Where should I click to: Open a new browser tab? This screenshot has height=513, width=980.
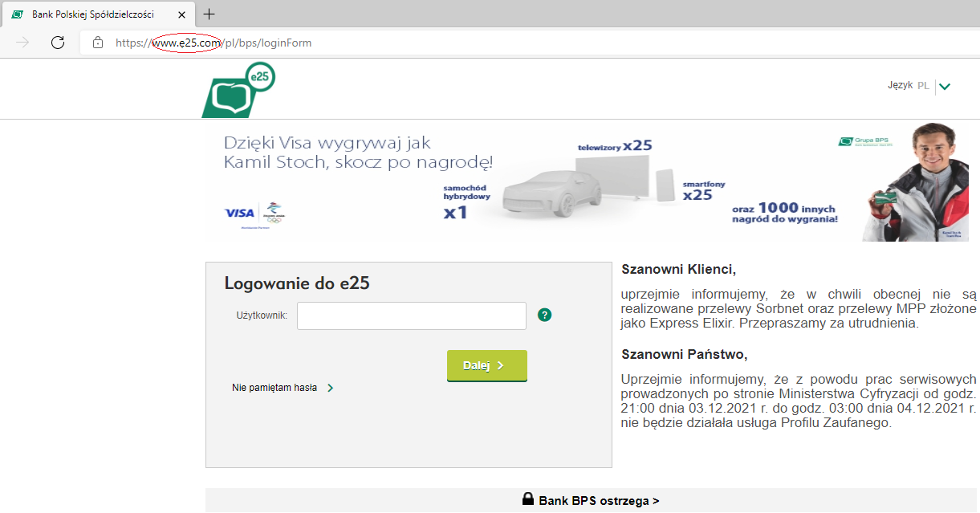pos(209,14)
